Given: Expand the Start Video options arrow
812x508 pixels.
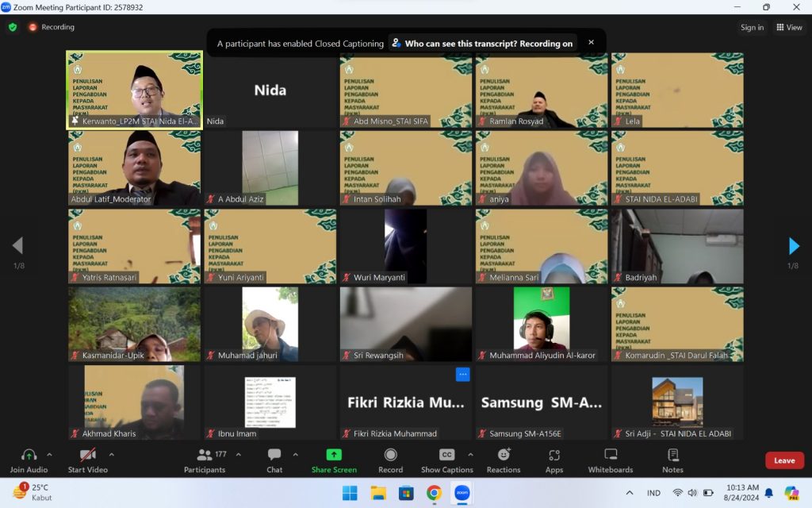Looking at the screenshot, I should 111,455.
